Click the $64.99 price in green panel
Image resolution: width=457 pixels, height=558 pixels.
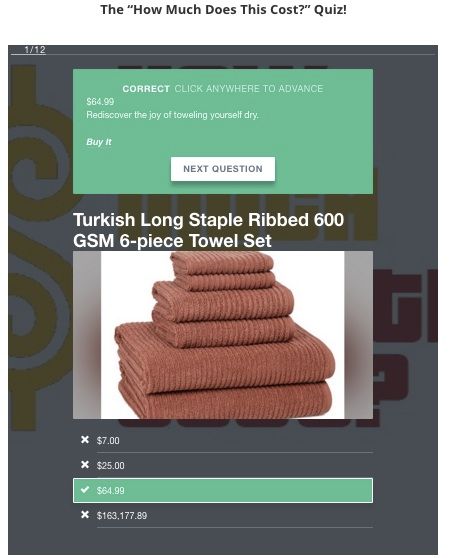(100, 102)
